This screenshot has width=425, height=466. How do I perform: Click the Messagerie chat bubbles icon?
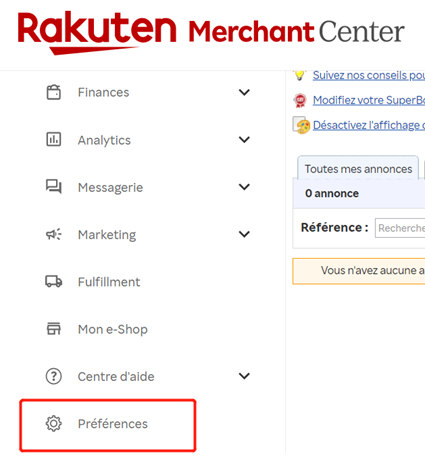pos(54,187)
